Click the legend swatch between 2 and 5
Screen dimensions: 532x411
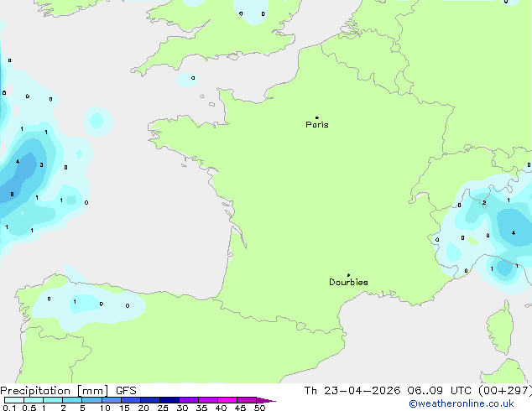click(x=72, y=400)
